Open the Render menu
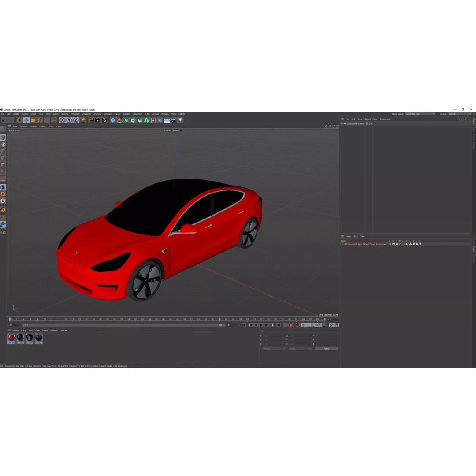The width and height of the screenshot is (476, 476). click(126, 114)
